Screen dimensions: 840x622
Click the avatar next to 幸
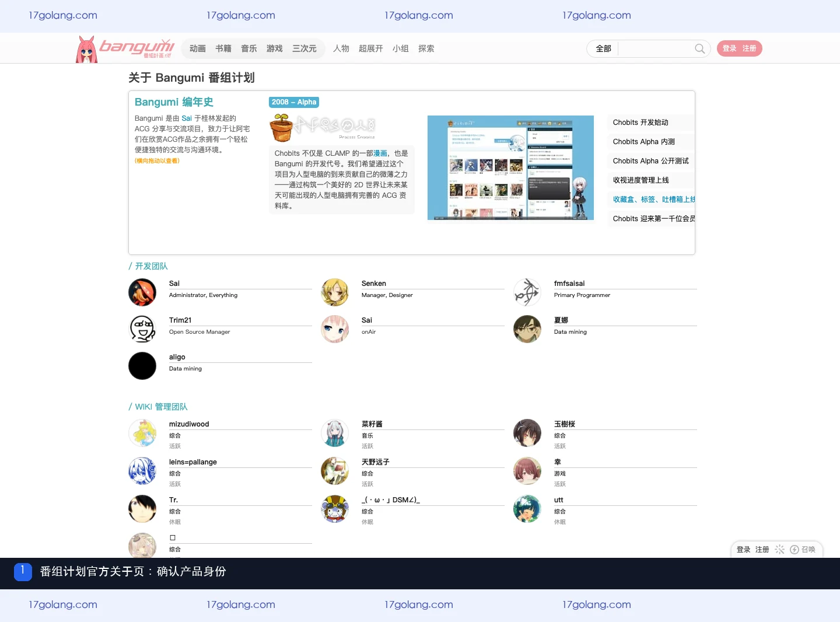point(527,471)
